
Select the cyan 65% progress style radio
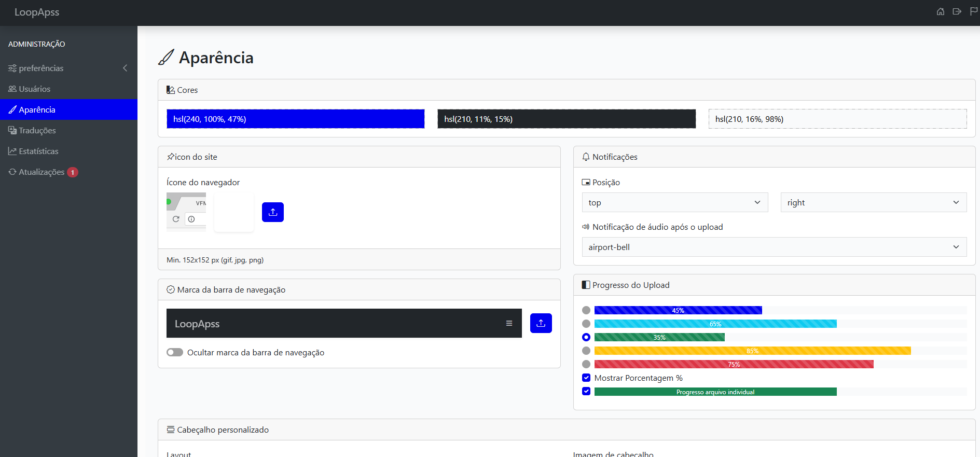click(586, 324)
